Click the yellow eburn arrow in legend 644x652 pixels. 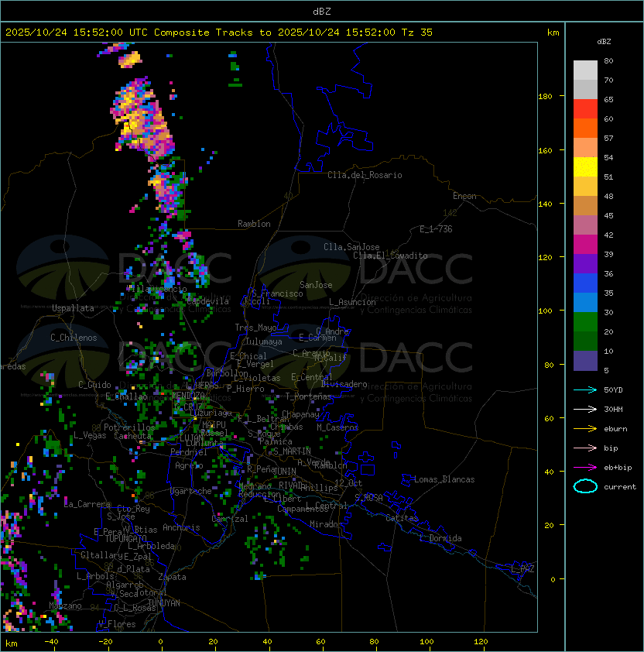[585, 429]
